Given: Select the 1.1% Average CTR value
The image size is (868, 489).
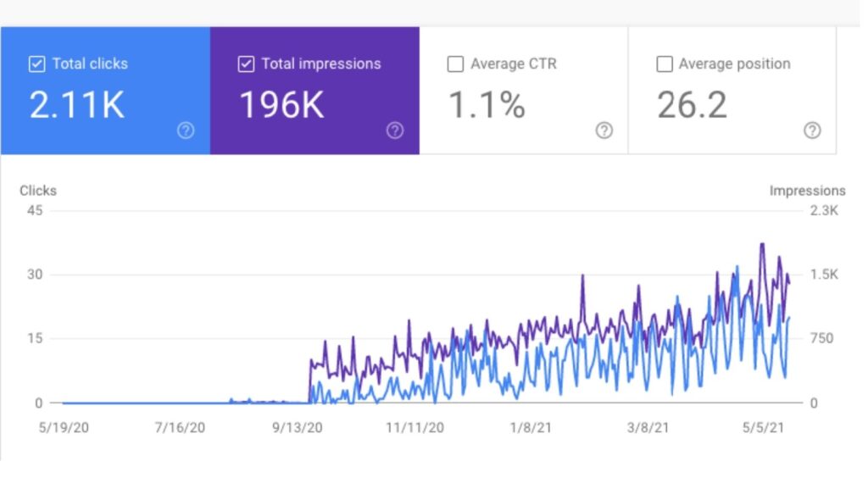Looking at the screenshot, I should click(x=487, y=105).
